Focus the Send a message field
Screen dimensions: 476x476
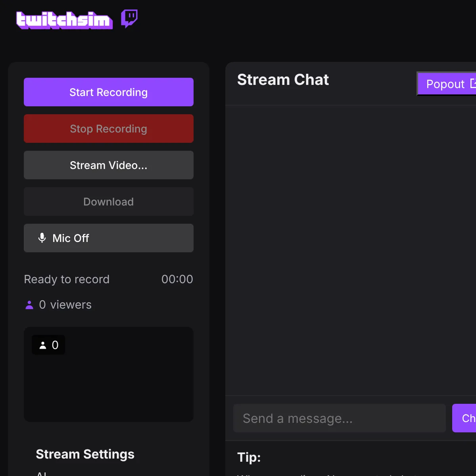340,418
